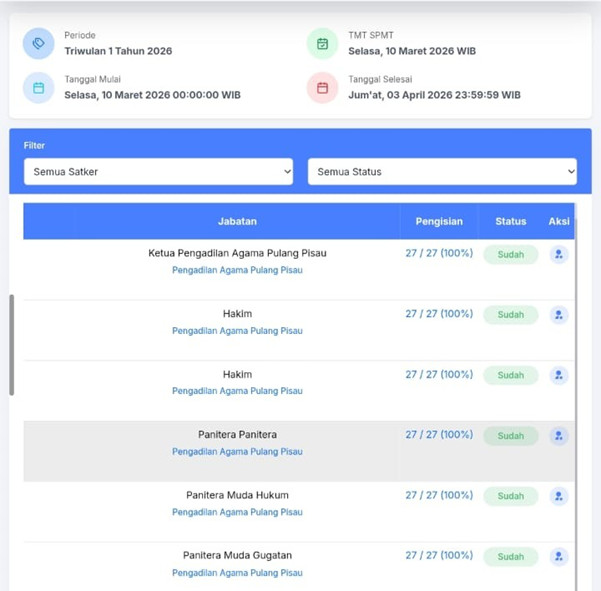Expand the Semua Status filter dropdown

[442, 172]
